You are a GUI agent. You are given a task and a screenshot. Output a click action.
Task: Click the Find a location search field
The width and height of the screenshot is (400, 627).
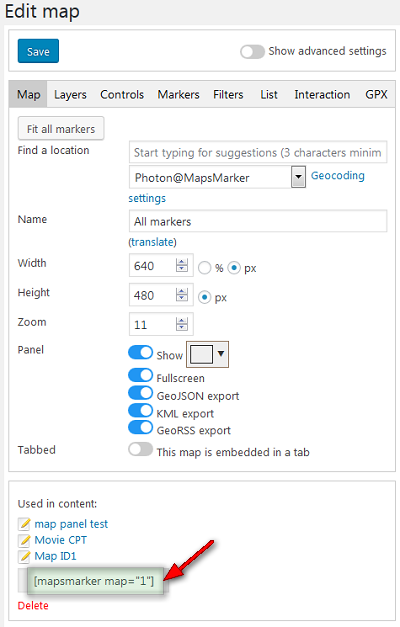pyautogui.click(x=258, y=152)
